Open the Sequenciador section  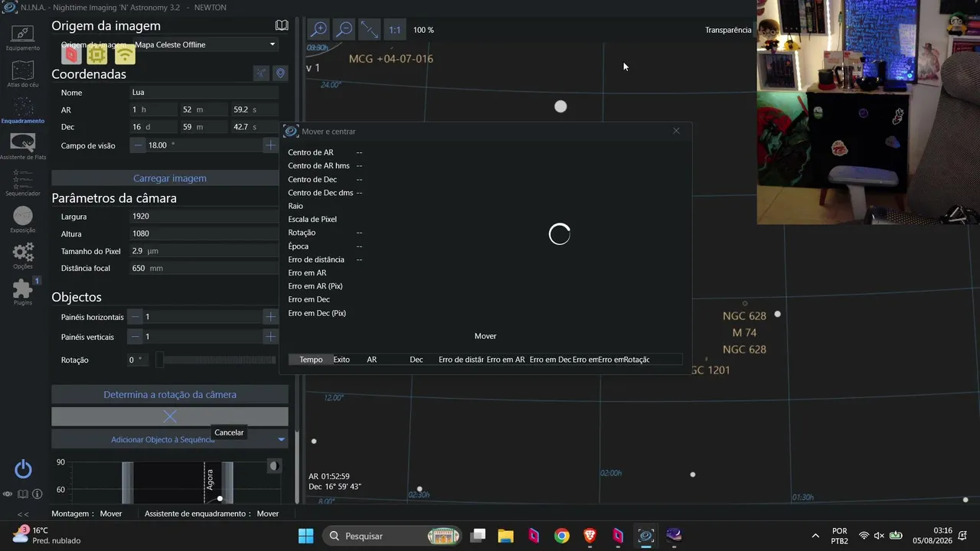pos(23,182)
